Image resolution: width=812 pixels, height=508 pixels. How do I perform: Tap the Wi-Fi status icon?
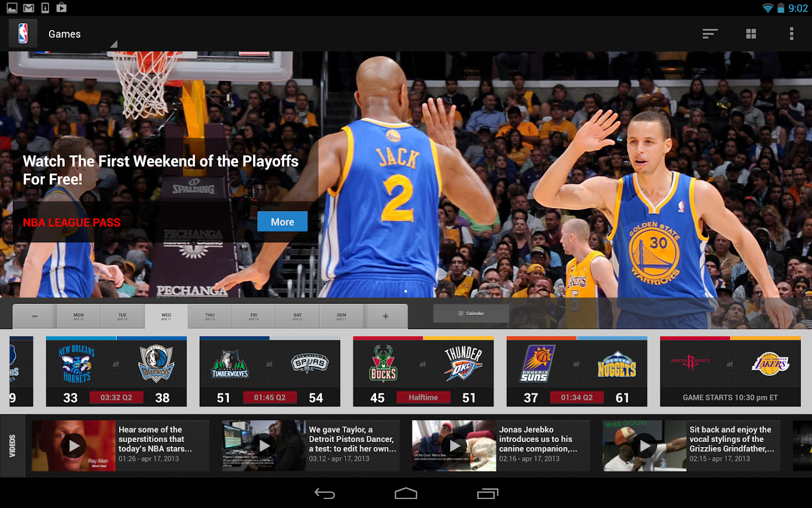767,8
